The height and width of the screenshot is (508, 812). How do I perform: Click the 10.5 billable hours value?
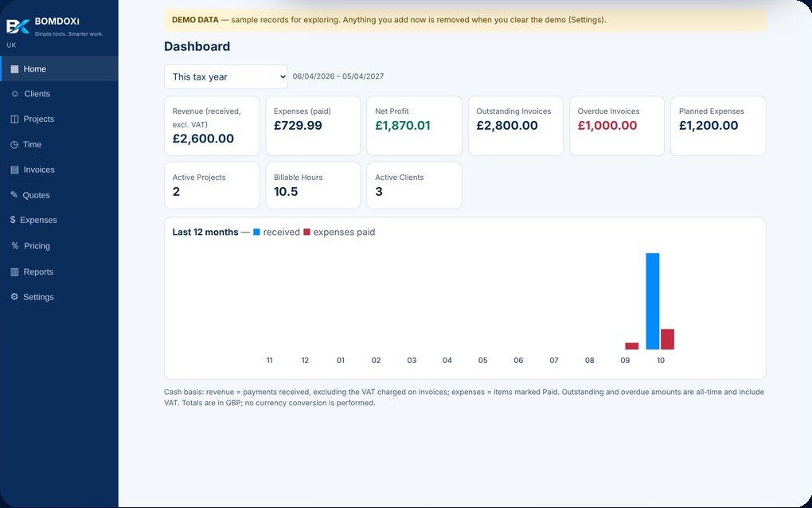tap(286, 192)
